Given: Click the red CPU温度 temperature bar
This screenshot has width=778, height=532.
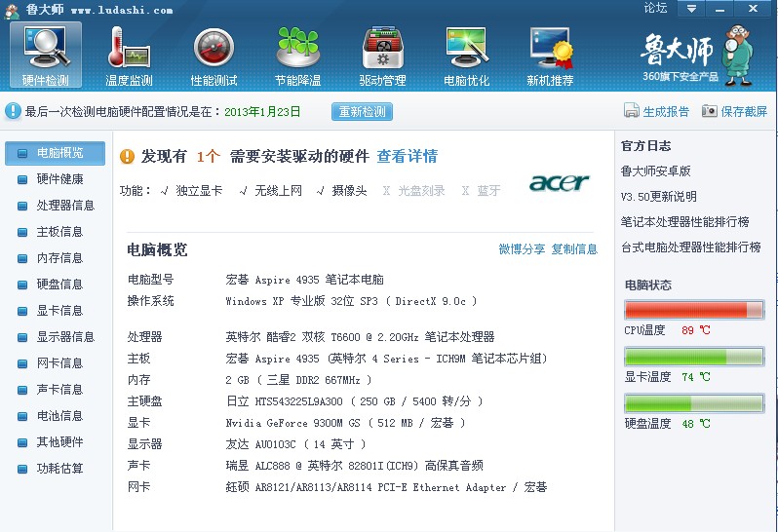Looking at the screenshot, I should (694, 310).
